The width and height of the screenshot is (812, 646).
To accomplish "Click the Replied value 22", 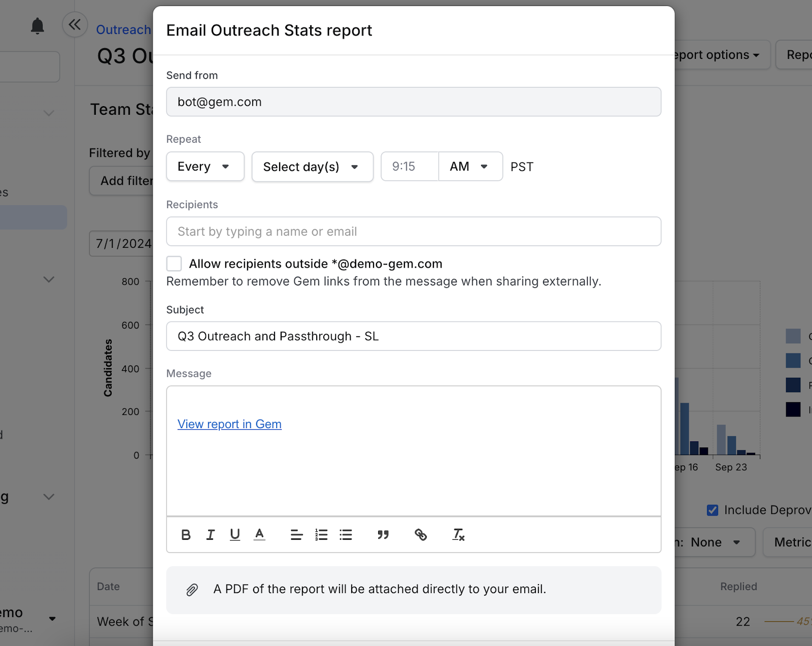I will click(743, 622).
